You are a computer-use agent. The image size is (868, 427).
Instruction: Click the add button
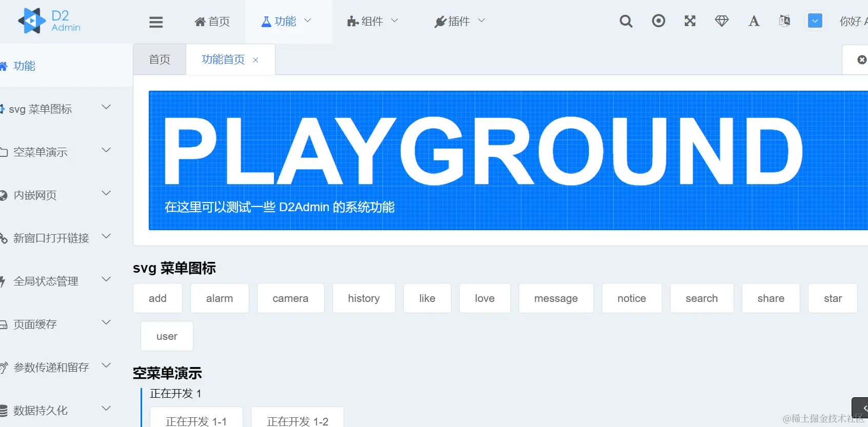157,298
